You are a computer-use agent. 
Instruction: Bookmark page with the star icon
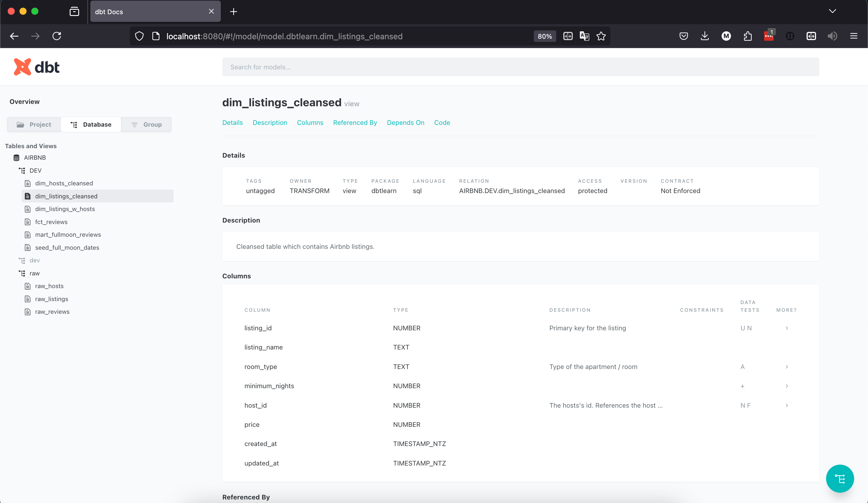pyautogui.click(x=601, y=36)
